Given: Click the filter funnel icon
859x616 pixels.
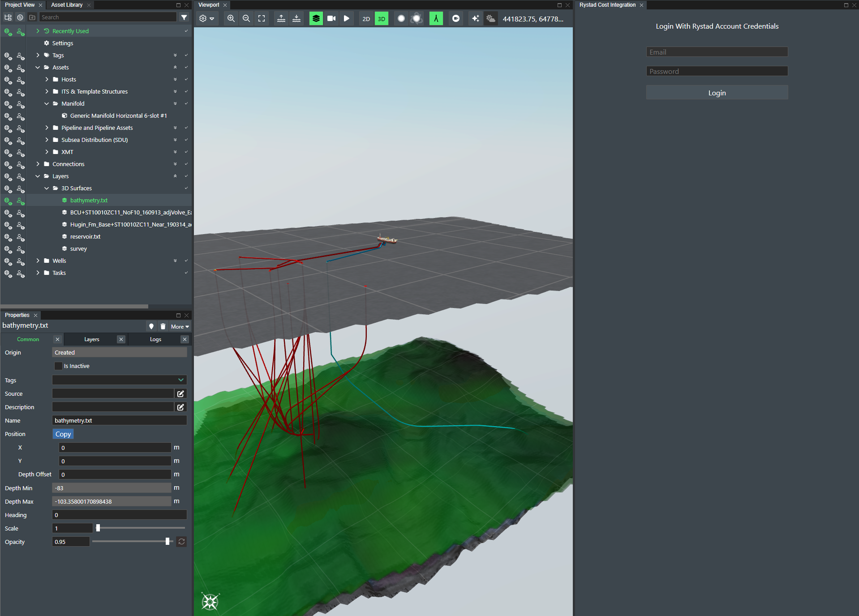Looking at the screenshot, I should (x=184, y=17).
